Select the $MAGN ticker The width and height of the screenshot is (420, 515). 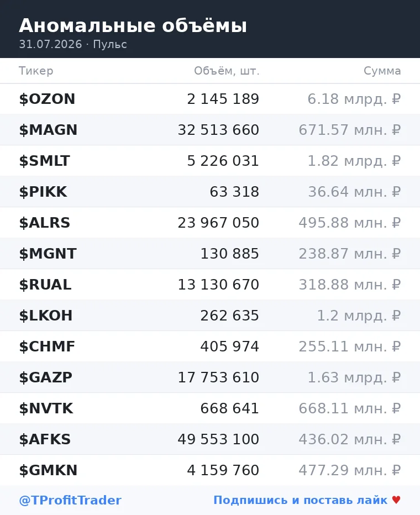pos(48,130)
